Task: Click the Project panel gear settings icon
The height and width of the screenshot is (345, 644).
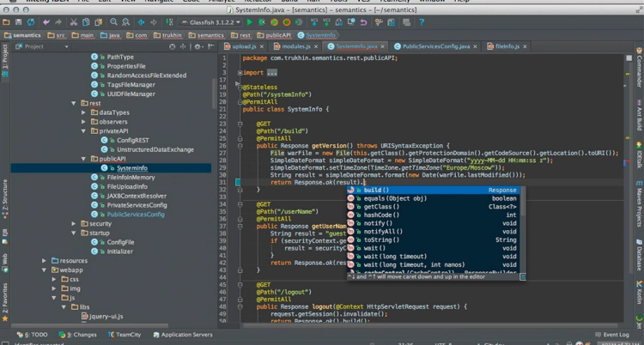Action: tap(198, 46)
